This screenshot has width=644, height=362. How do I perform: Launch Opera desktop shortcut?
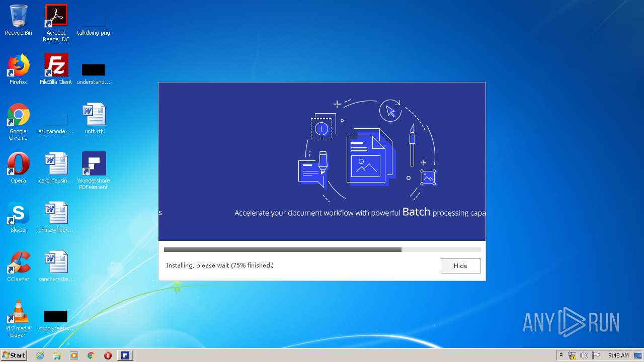click(18, 168)
